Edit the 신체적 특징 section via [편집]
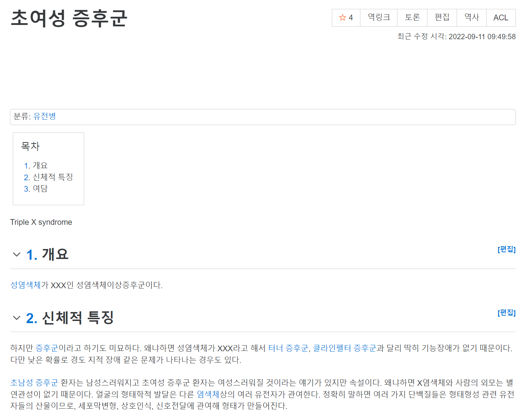The image size is (524, 420). 506,313
